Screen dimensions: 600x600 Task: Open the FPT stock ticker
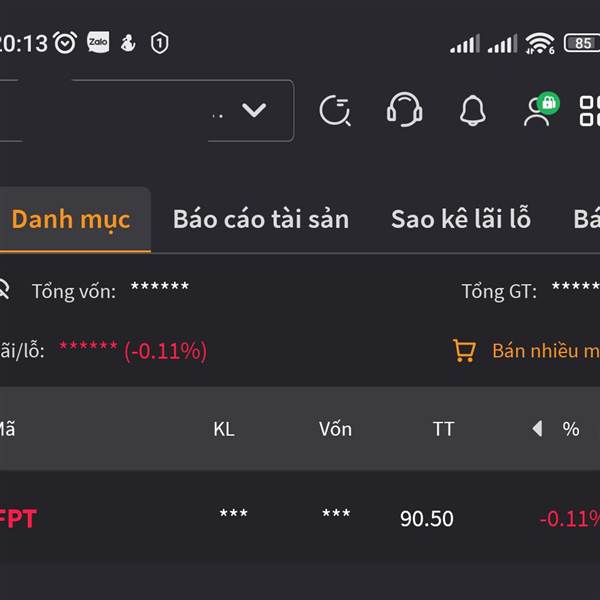click(18, 519)
